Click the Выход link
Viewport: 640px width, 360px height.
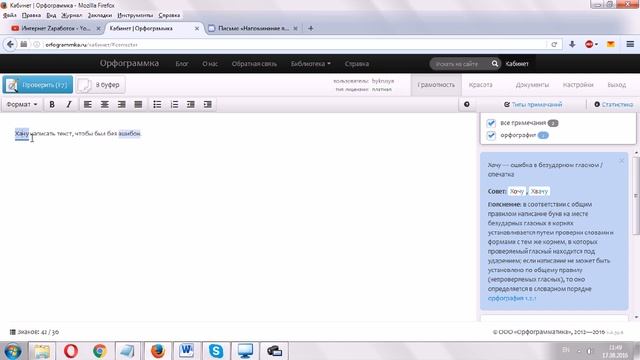[616, 85]
